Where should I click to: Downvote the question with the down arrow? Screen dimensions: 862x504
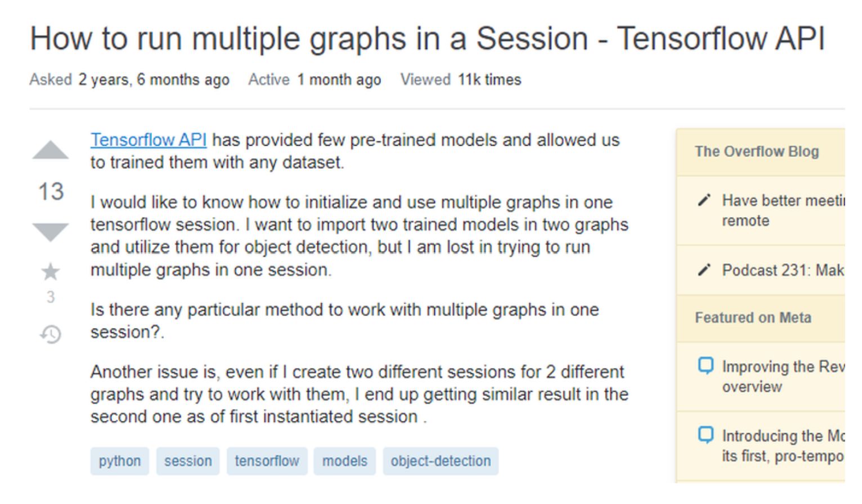51,231
